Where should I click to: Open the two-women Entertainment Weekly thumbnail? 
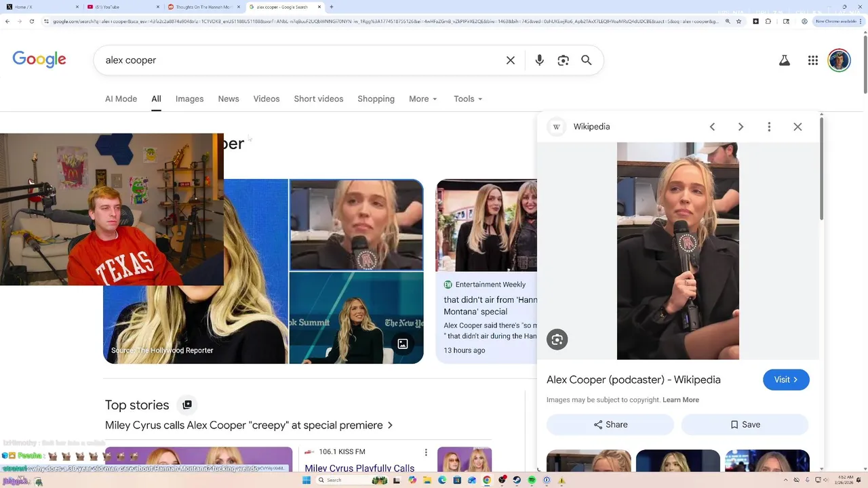click(x=487, y=226)
